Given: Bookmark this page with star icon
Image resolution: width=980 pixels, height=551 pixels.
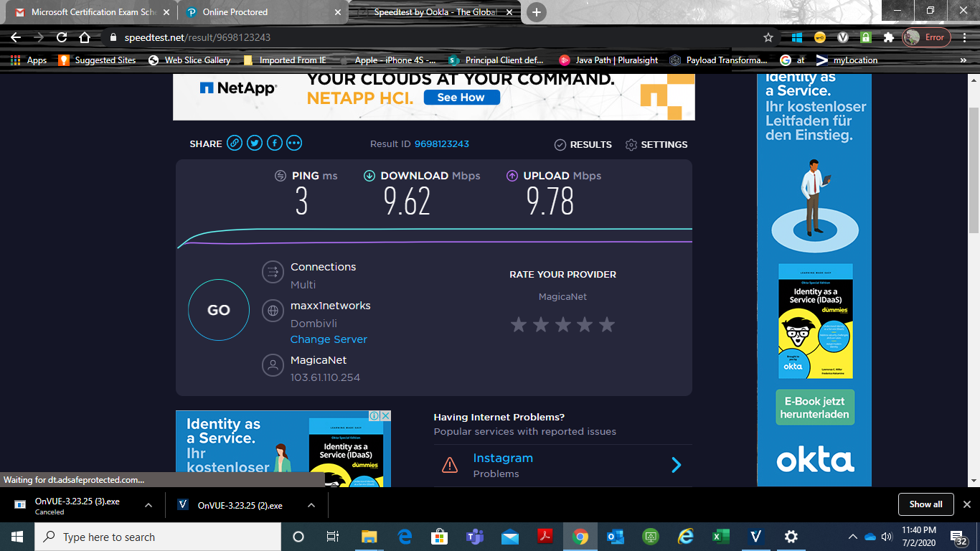Looking at the screenshot, I should point(768,37).
